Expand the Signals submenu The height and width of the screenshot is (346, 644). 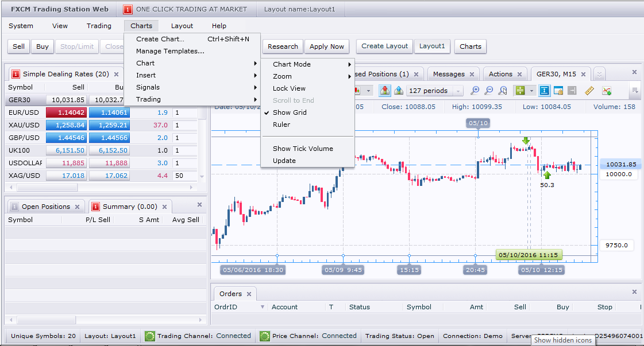coord(192,87)
